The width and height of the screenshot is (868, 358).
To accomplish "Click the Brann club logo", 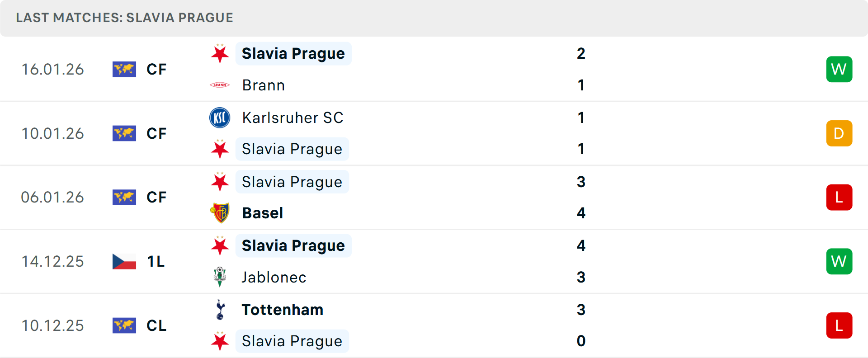I will click(220, 85).
